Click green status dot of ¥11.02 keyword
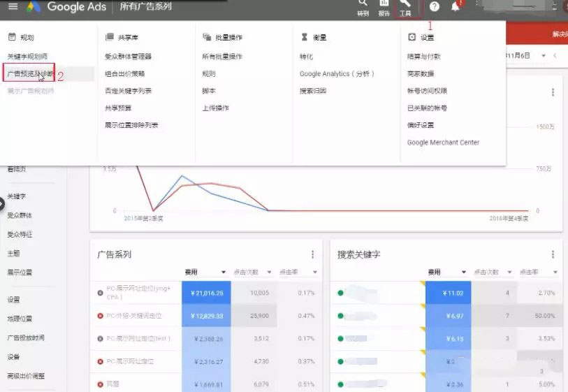 click(340, 293)
